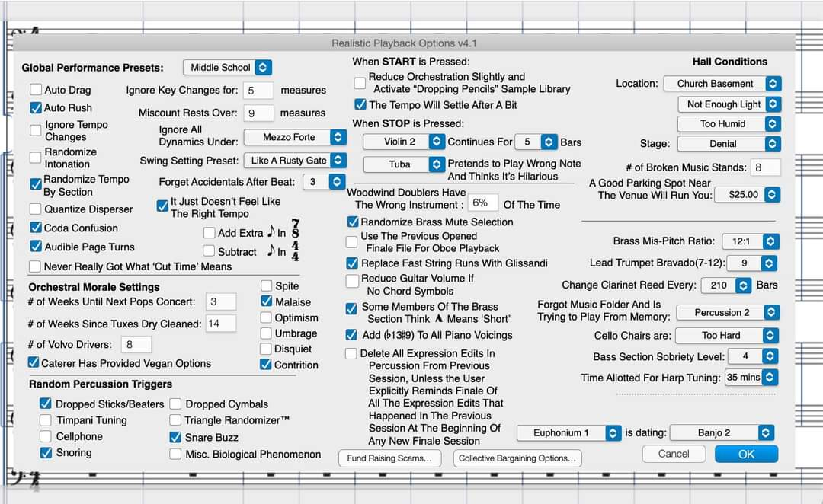Click the Number of Volvo Drivers field
823x504 pixels.
tap(136, 345)
